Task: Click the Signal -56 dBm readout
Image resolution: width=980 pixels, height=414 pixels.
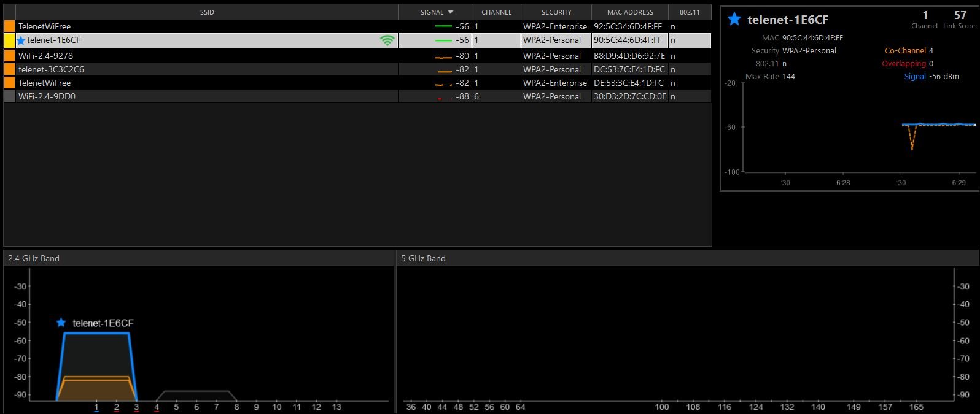Action: 931,77
